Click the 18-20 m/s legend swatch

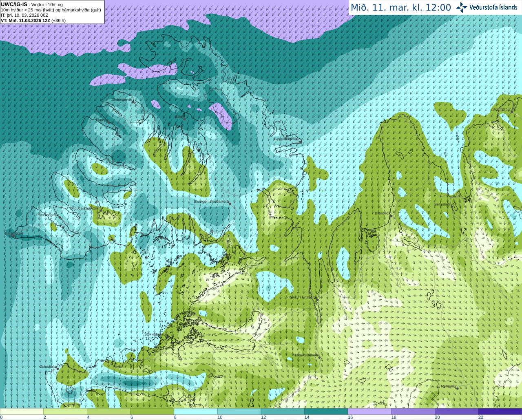[413, 411]
